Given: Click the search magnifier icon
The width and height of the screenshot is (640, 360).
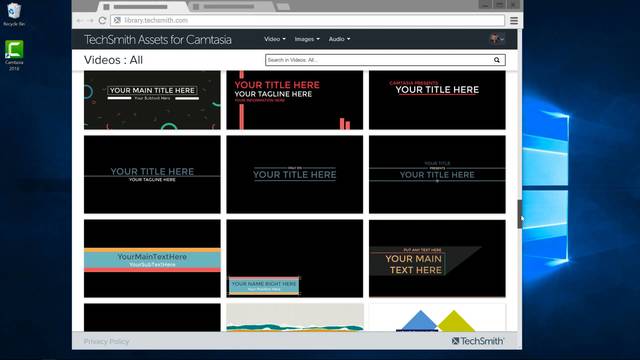Looking at the screenshot, I should pos(497,60).
